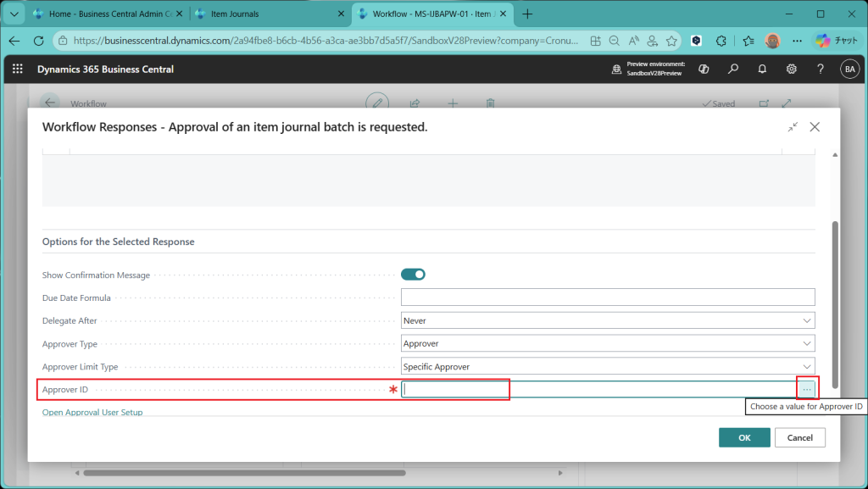Click the dialog's vertical scrollbar
Viewport: 868px width, 489px height.
coord(834,297)
